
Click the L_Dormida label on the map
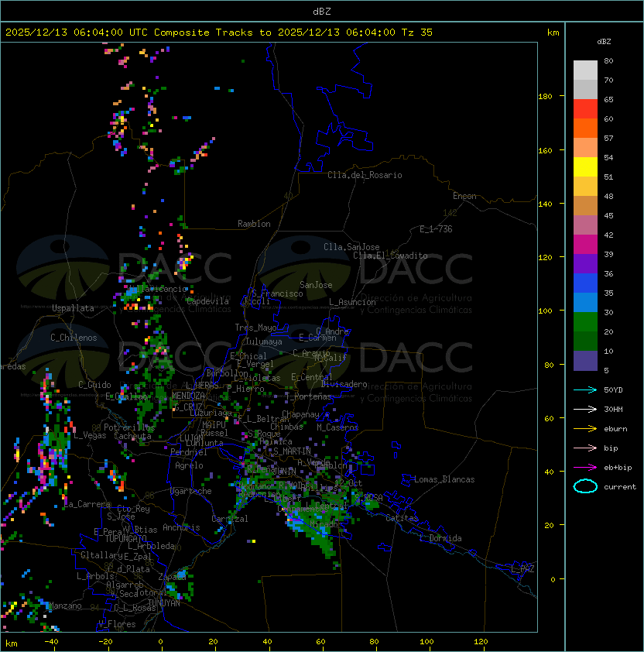(x=440, y=538)
